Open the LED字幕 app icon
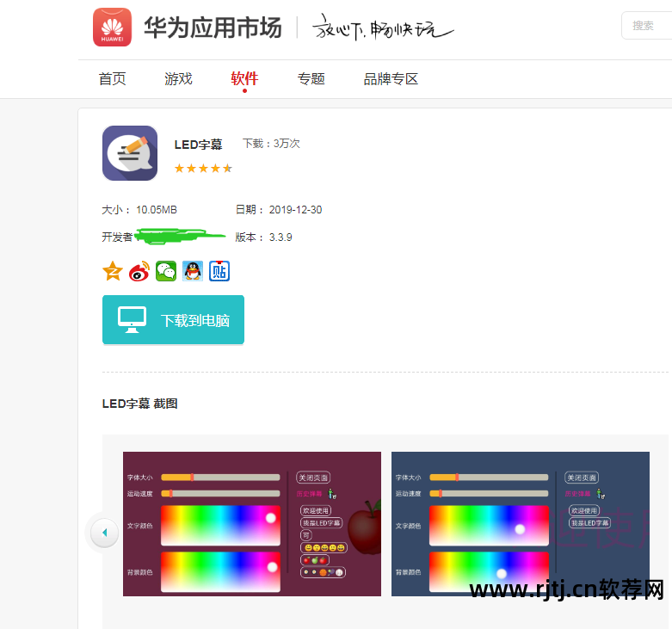 [130, 153]
